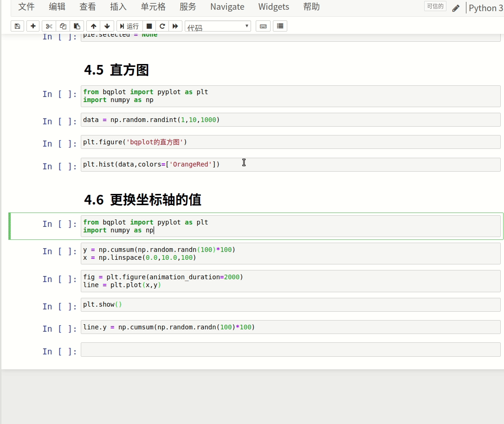The image size is (504, 424).
Task: Click the partially visible pie.selected = None cell
Action: [x=291, y=38]
